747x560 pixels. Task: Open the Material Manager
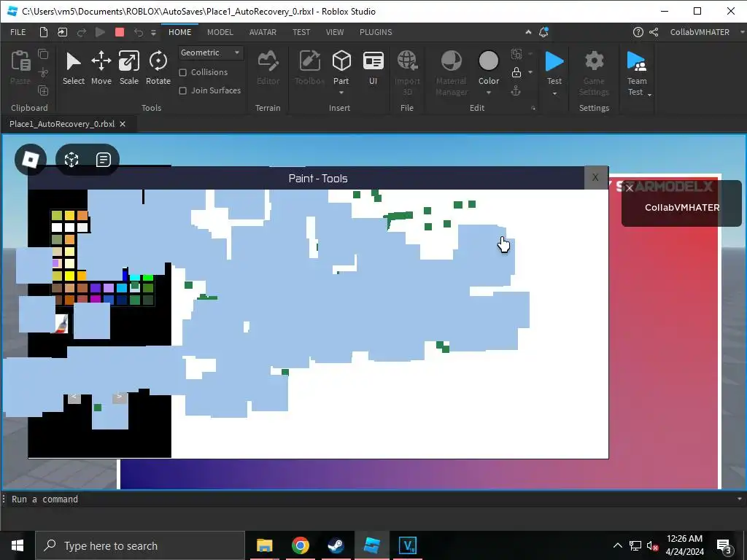[451, 72]
